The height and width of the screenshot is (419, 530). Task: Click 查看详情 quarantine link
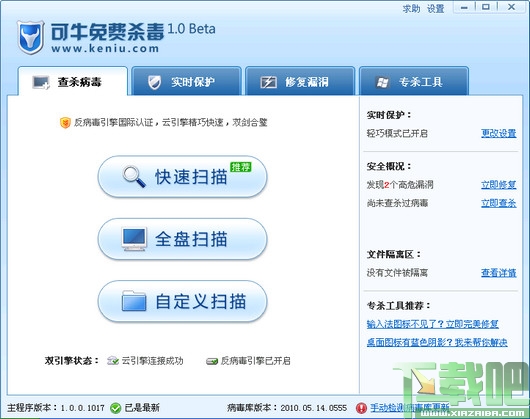click(x=499, y=273)
